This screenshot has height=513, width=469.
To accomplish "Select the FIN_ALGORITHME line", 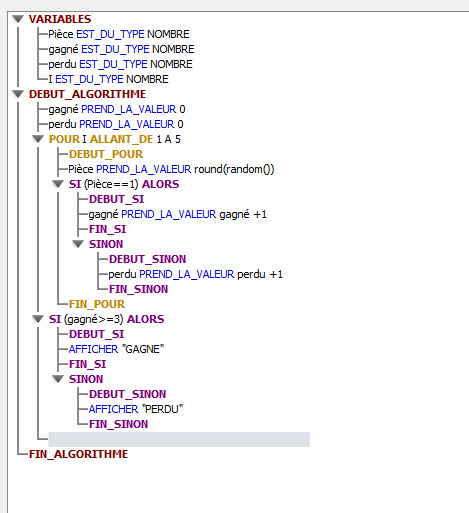I will pyautogui.click(x=78, y=454).
